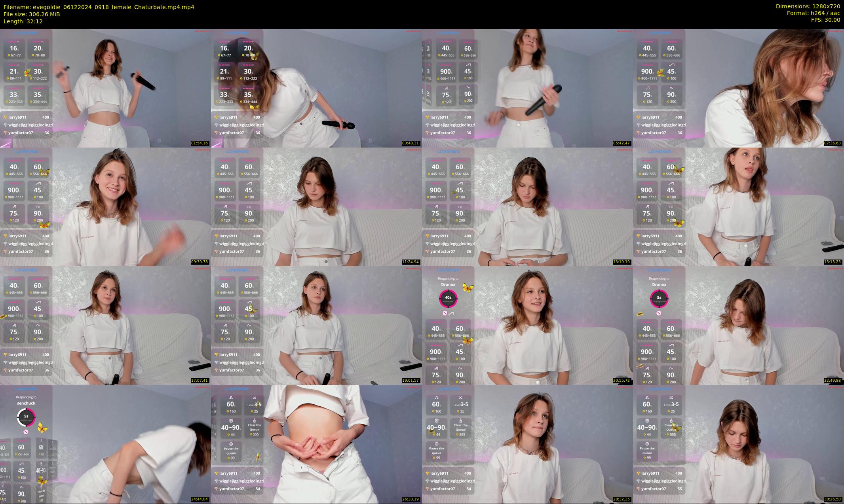Select the thumbnail at 09:30.78
Viewport: 844px width, 504px height.
[x=105, y=207]
